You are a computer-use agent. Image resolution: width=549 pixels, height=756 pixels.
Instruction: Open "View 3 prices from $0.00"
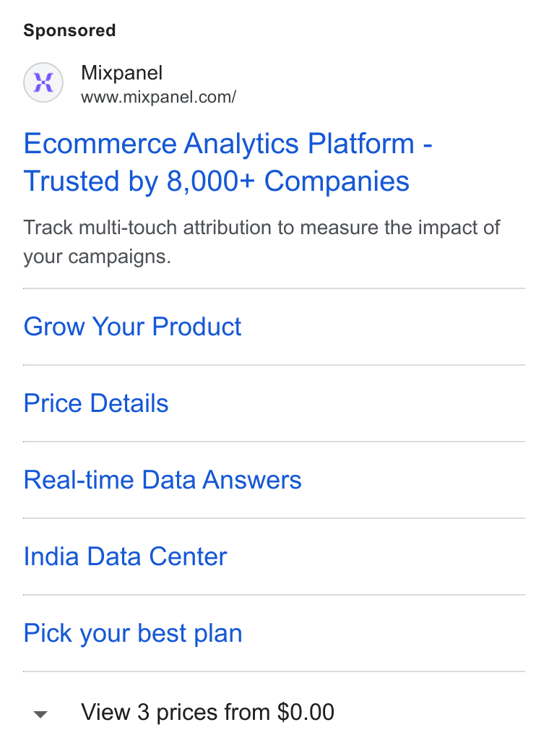point(207,712)
